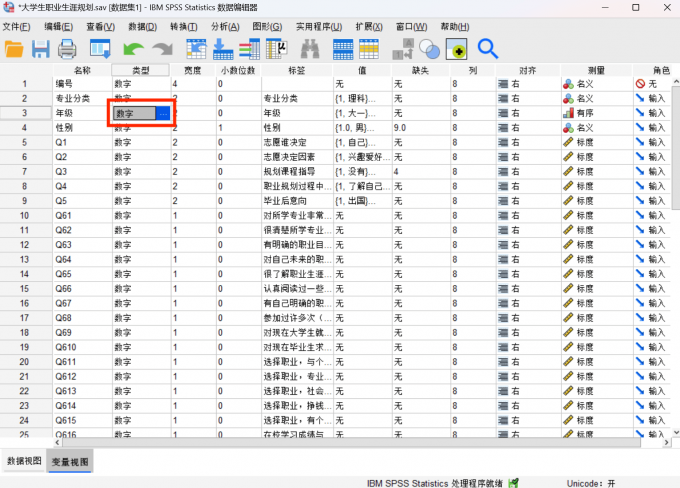Click the 名称 column header
Screen dimensions: 680x488
tap(82, 70)
